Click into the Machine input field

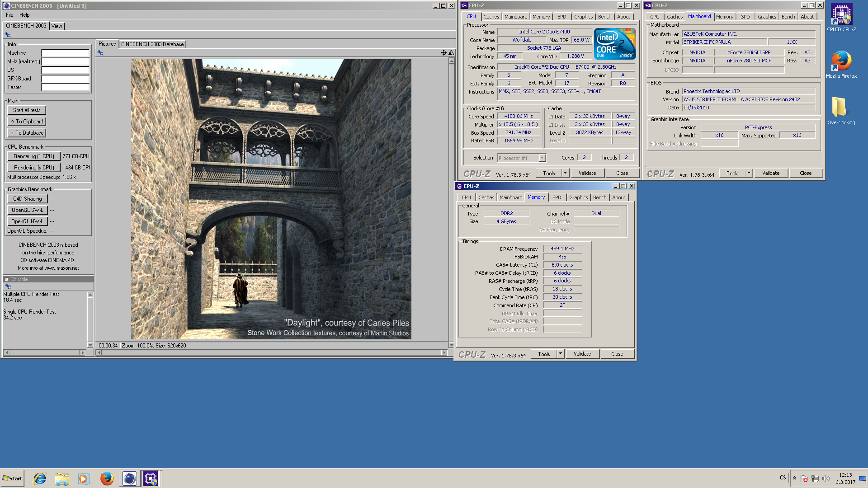(x=66, y=53)
